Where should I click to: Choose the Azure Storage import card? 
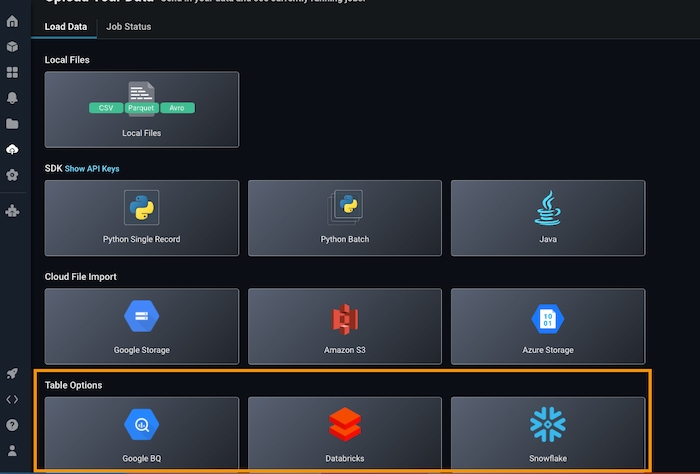548,326
